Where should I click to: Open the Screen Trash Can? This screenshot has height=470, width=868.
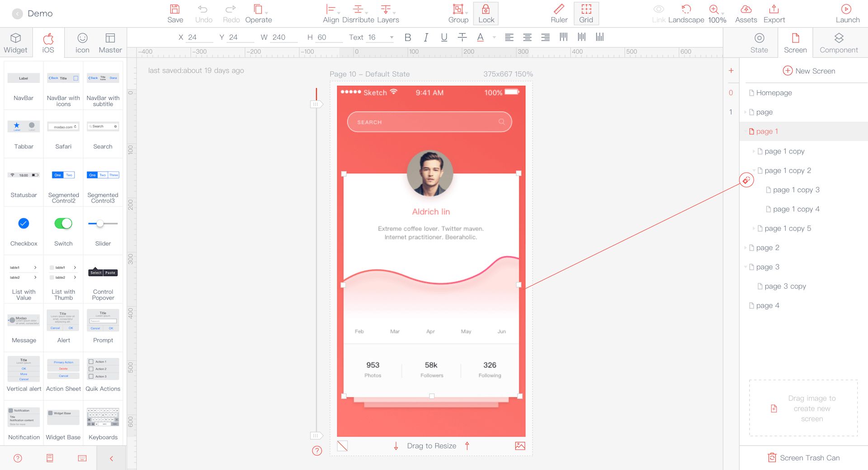(803, 457)
